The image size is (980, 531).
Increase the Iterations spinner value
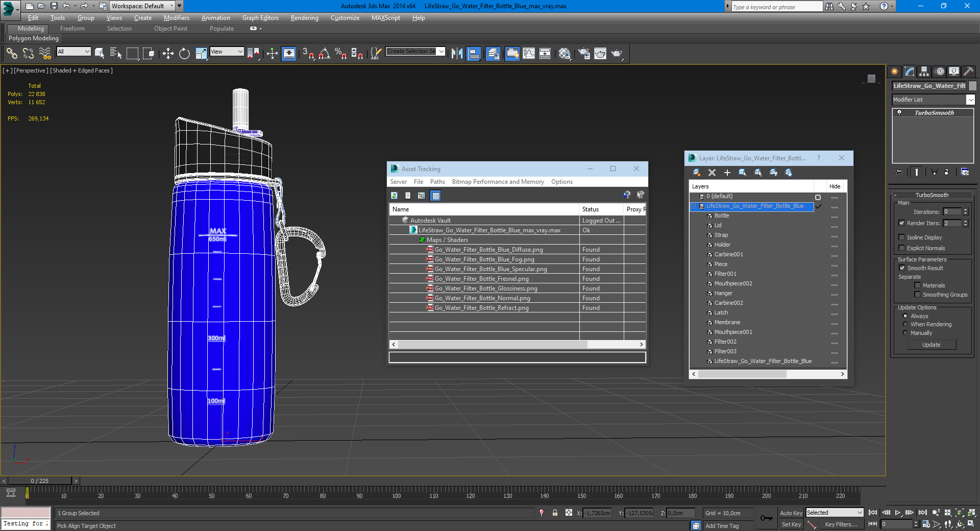965,210
